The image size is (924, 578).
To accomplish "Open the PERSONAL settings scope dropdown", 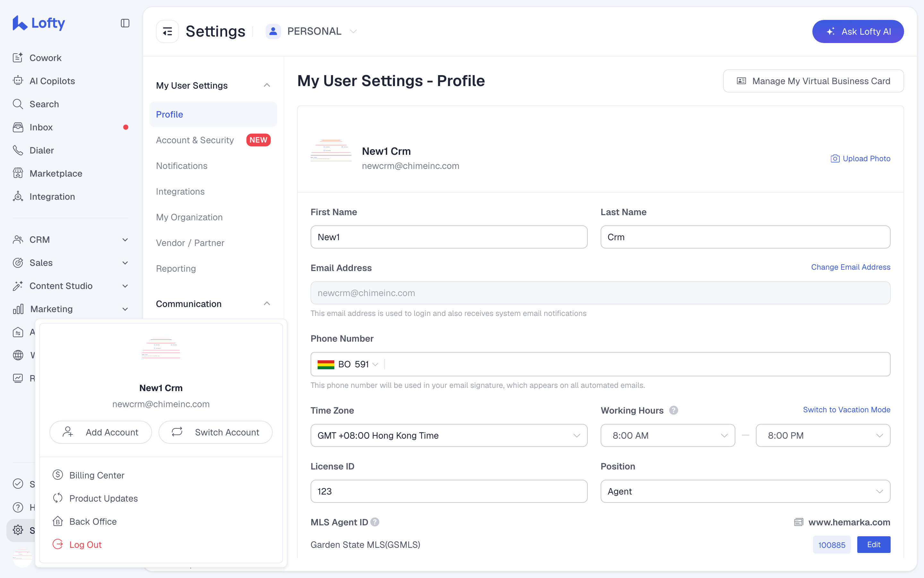I will [x=312, y=31].
